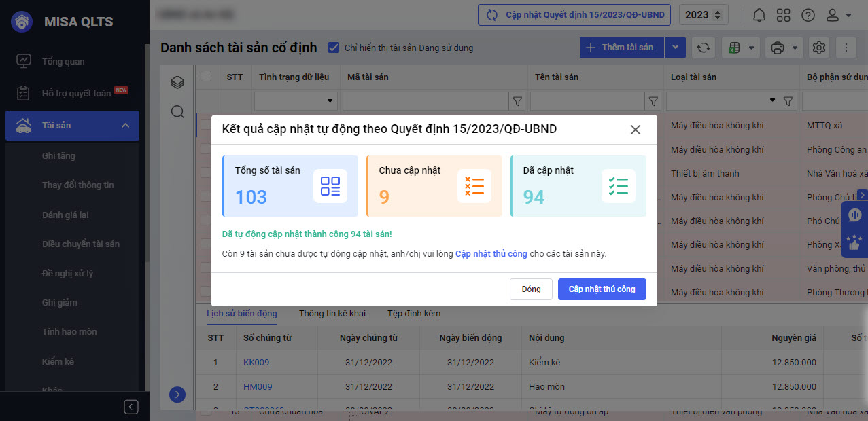Switch to 'Thông tin kê khai' tab

coord(332,314)
